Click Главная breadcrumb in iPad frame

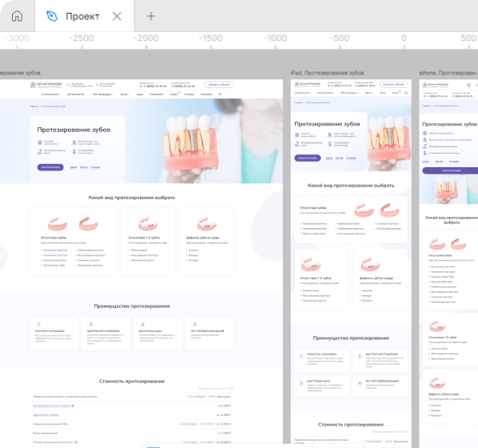tap(298, 102)
